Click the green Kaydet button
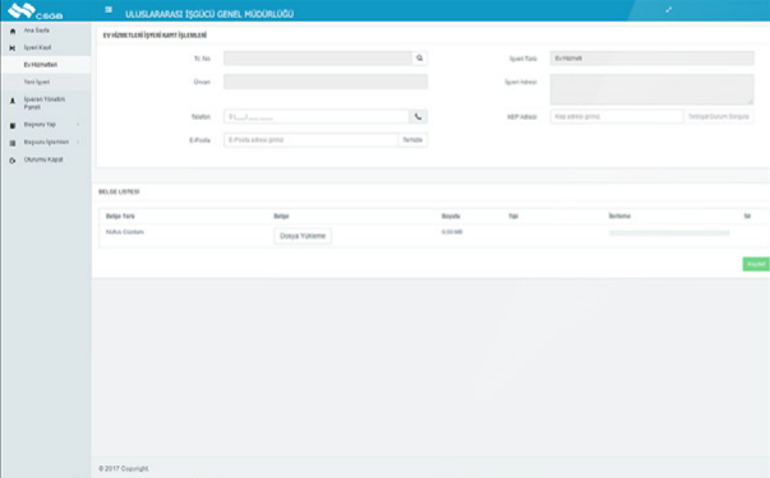The image size is (770, 478). point(756,264)
